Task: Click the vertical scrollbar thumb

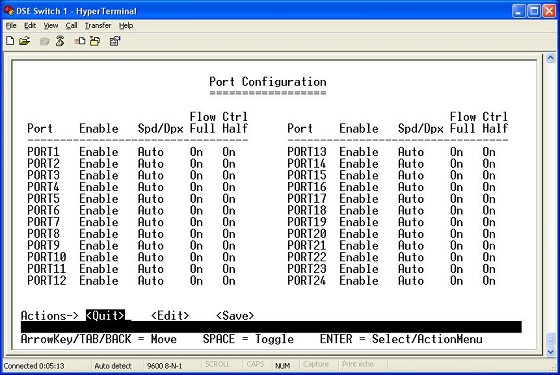Action: pos(550,340)
